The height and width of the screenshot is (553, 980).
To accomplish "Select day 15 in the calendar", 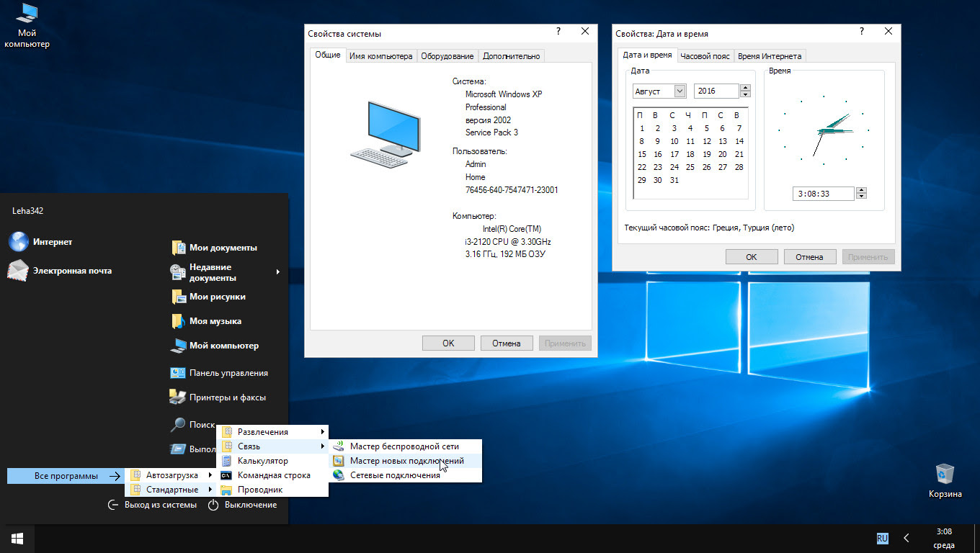I will 642,154.
